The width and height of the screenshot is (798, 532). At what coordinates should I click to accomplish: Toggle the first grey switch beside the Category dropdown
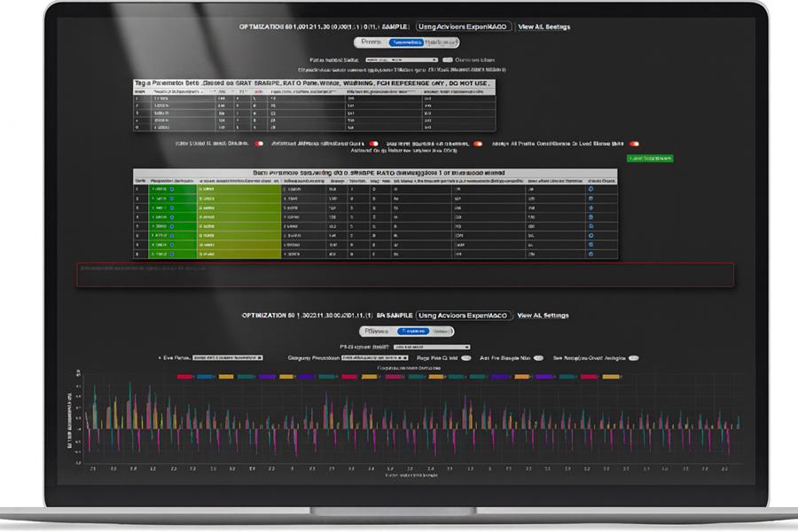tap(465, 358)
